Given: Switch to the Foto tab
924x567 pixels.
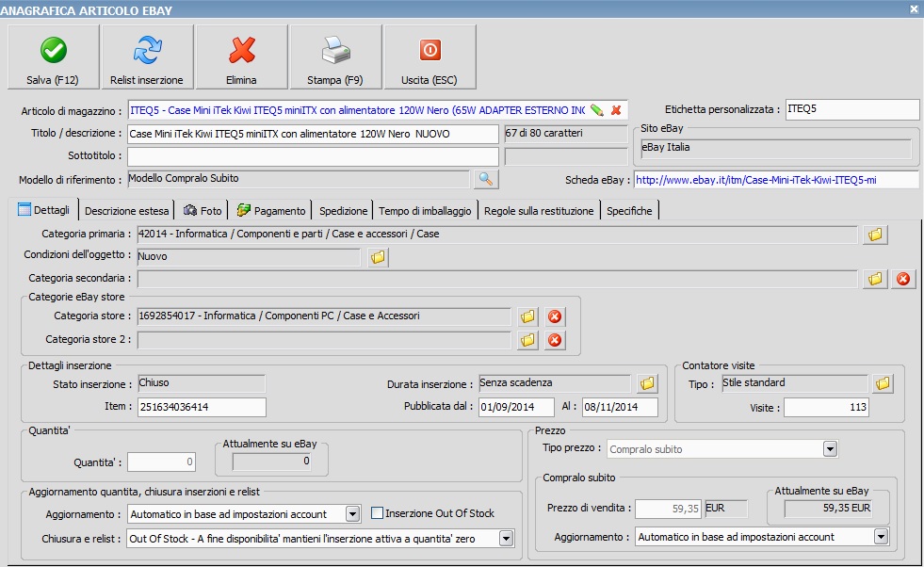Looking at the screenshot, I should (203, 211).
